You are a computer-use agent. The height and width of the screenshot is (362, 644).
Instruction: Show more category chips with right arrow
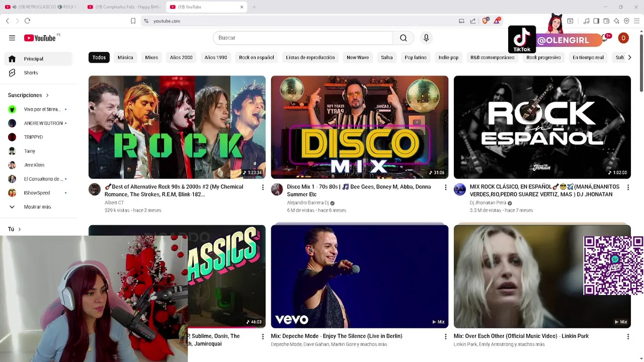629,57
